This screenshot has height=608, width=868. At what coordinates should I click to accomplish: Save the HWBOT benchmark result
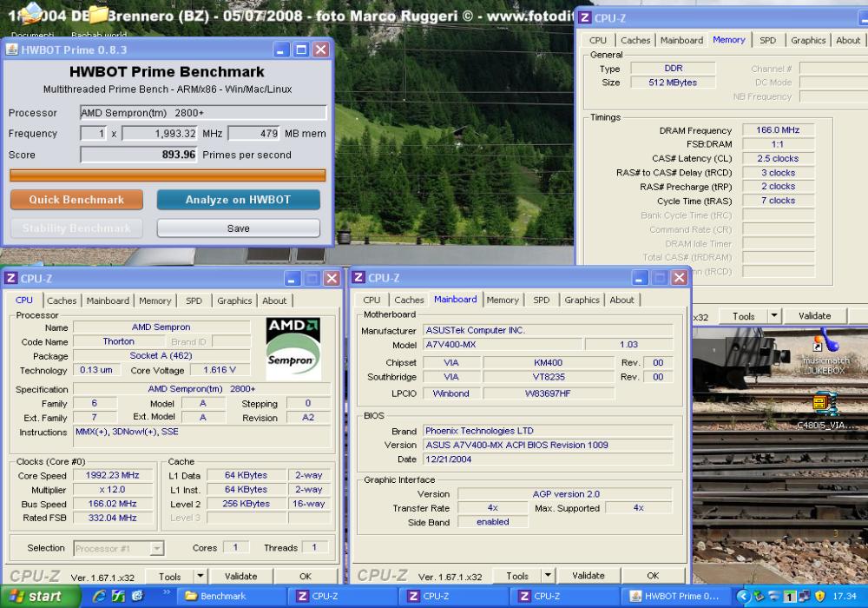point(238,228)
